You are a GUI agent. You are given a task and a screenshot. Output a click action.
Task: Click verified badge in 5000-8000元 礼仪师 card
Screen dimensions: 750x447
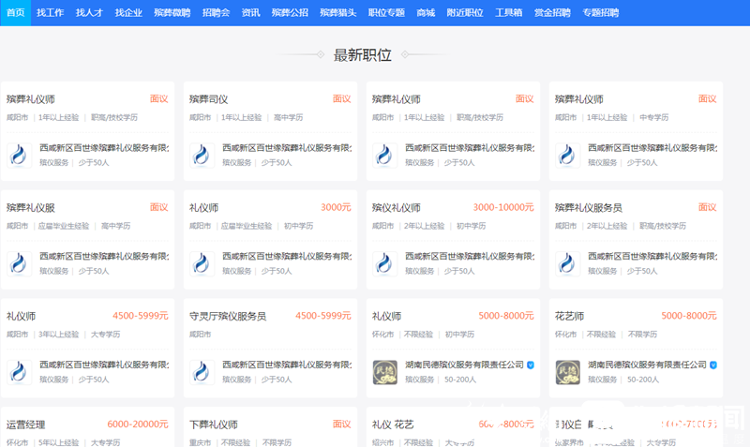[x=531, y=366]
